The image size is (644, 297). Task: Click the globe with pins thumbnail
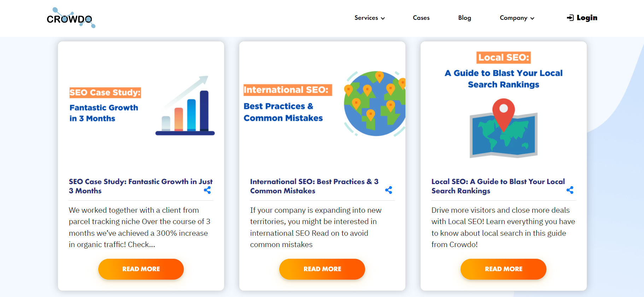(375, 103)
